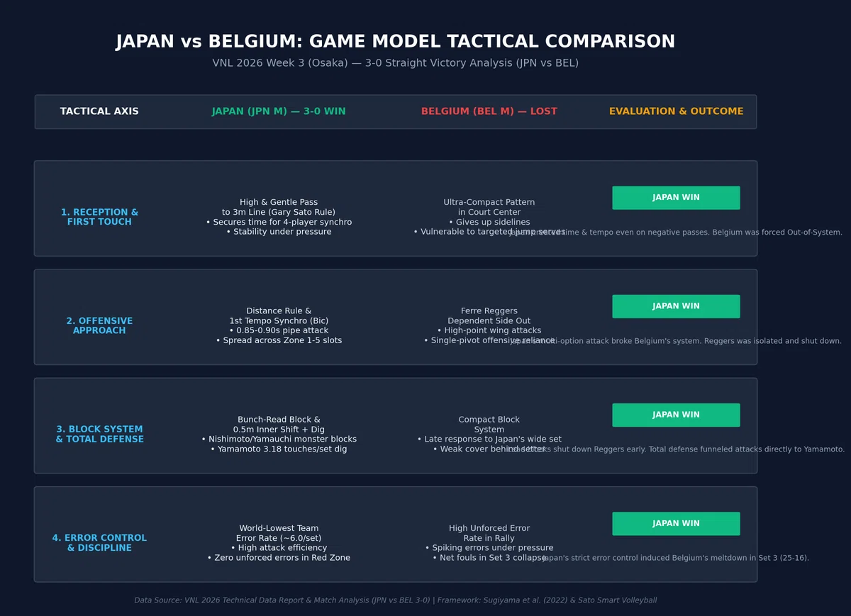Select the EVALUATION & OUTCOME header
This screenshot has width=851, height=616.
click(x=676, y=112)
